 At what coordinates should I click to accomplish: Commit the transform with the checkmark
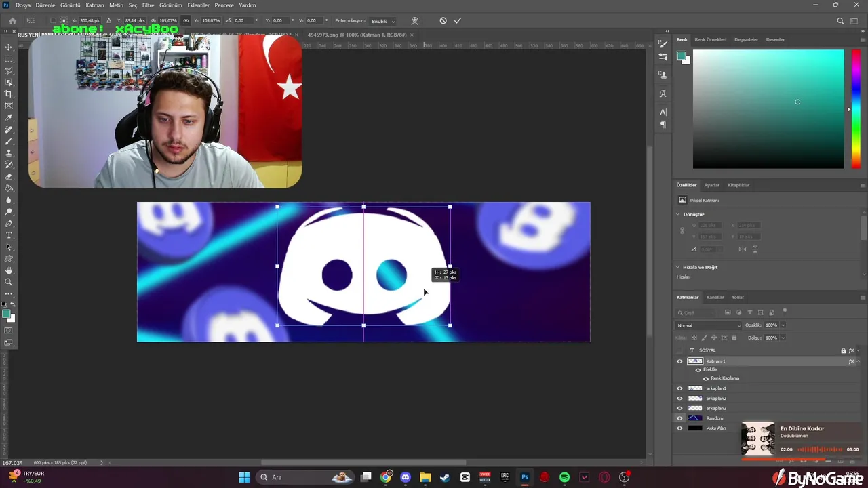pyautogui.click(x=458, y=20)
